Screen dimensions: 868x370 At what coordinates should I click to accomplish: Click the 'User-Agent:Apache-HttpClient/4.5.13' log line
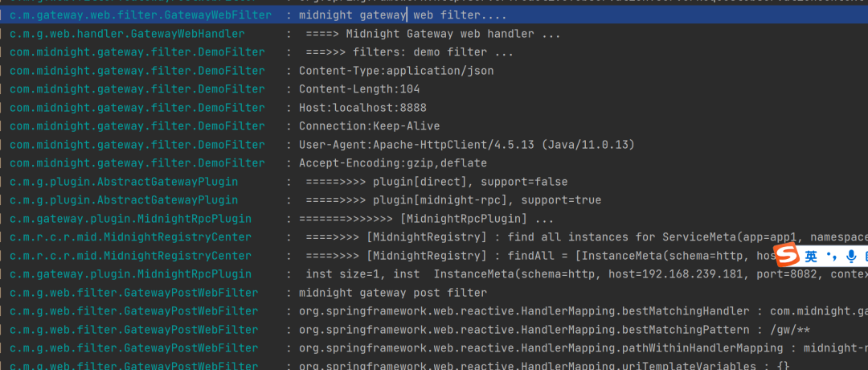click(x=467, y=145)
